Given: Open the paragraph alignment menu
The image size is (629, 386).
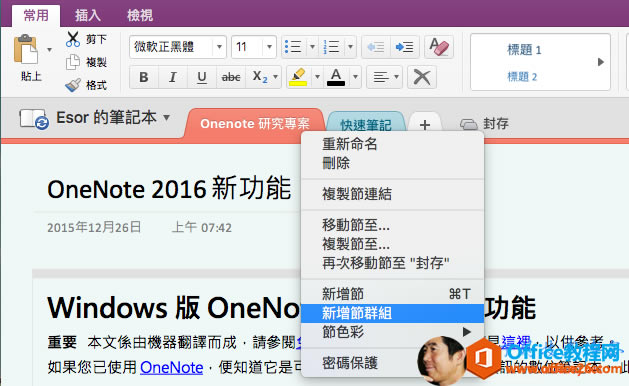Looking at the screenshot, I should pos(384,77).
